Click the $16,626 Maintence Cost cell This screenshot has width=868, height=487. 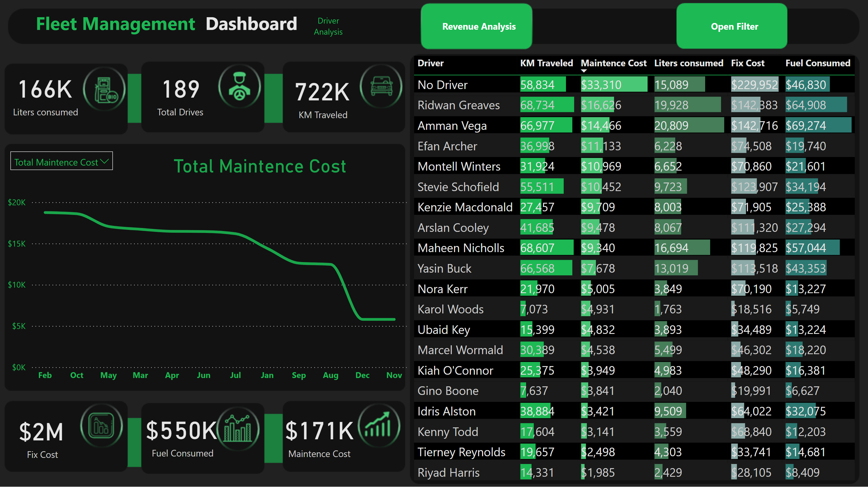click(x=601, y=105)
